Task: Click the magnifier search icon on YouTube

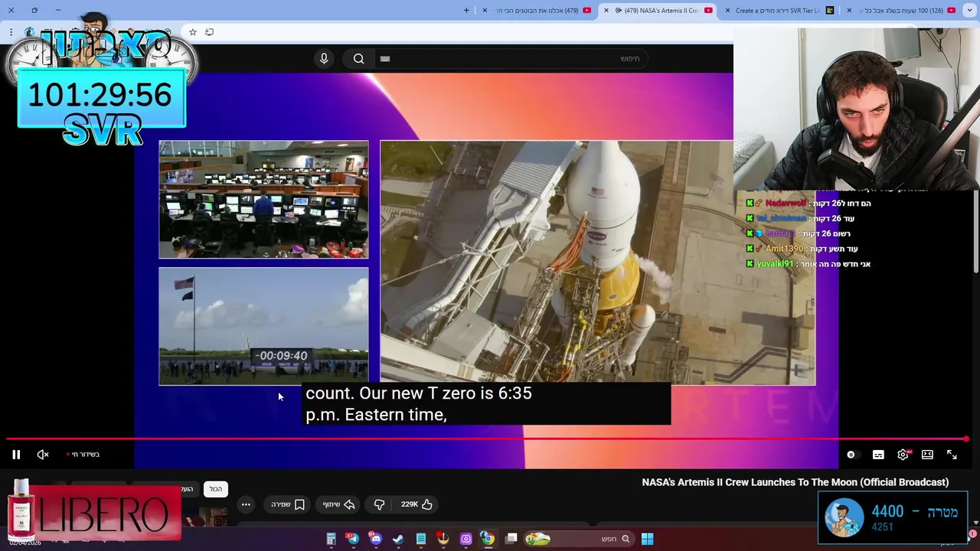Action: [x=358, y=59]
